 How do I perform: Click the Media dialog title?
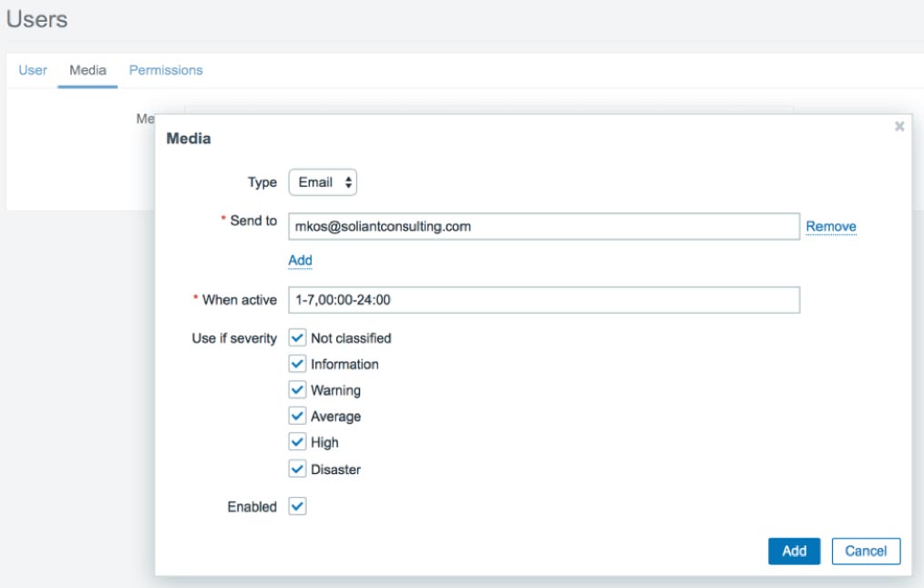pyautogui.click(x=189, y=139)
